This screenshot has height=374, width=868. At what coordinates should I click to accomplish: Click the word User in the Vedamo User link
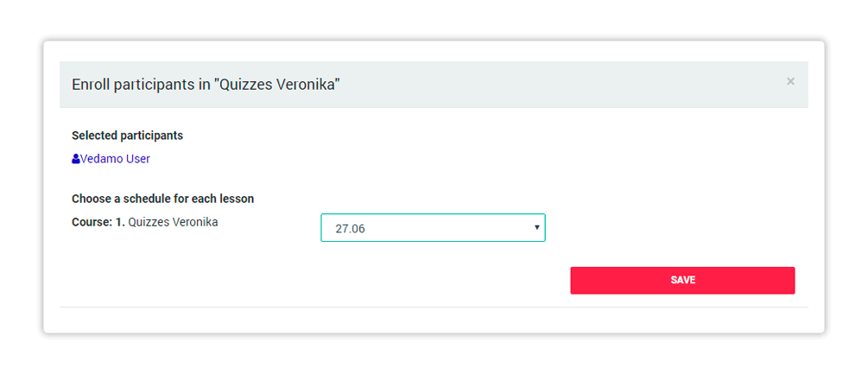tap(138, 159)
